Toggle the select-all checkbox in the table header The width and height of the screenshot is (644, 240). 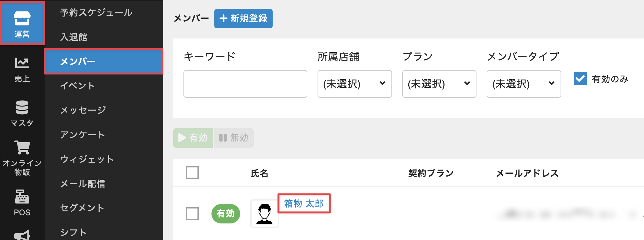192,173
